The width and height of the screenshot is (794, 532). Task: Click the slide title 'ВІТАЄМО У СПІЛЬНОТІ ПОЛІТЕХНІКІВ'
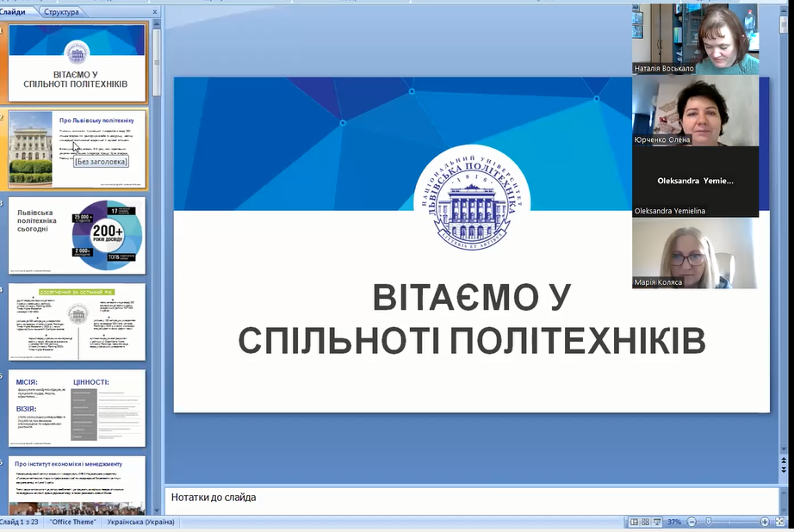coord(471,319)
